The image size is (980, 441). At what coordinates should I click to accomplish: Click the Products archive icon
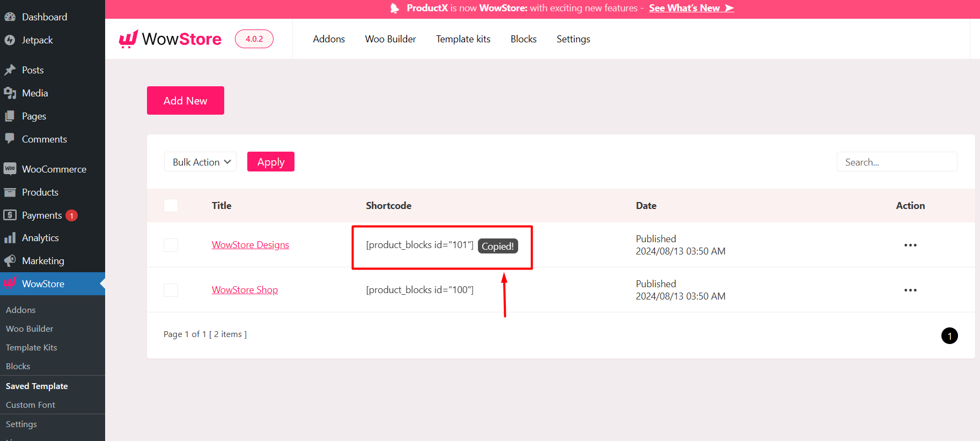[10, 192]
